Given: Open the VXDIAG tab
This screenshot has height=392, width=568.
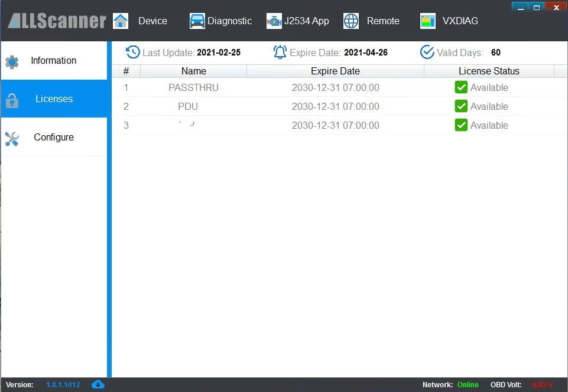Looking at the screenshot, I should (x=460, y=21).
